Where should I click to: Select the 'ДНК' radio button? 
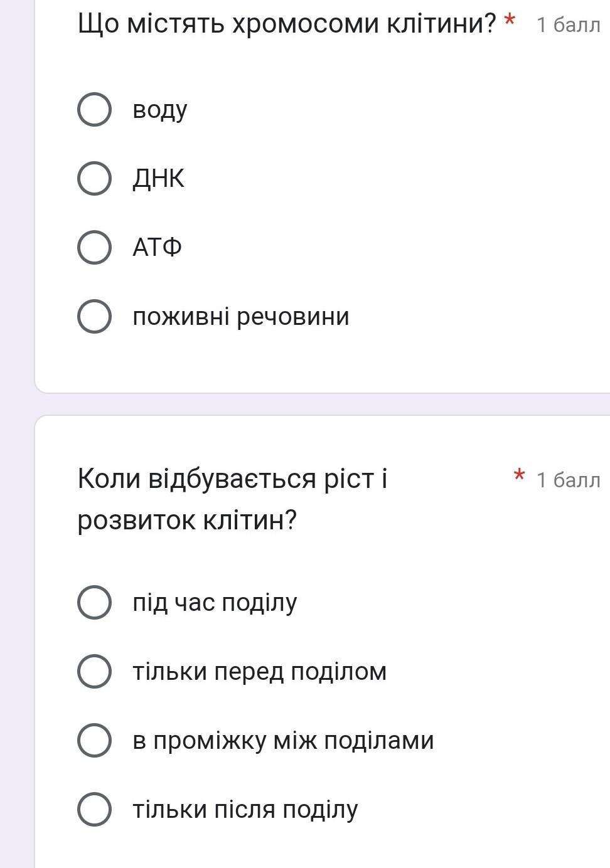[x=95, y=179]
